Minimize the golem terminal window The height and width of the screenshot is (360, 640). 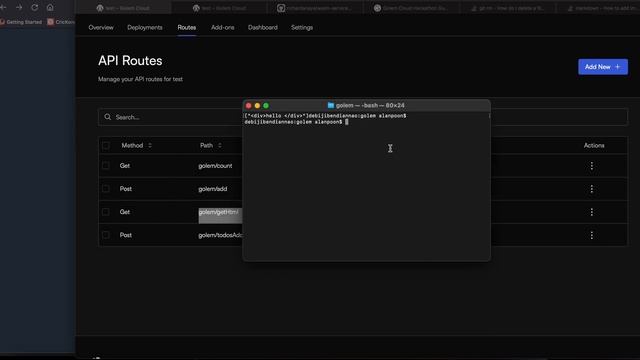tap(257, 105)
